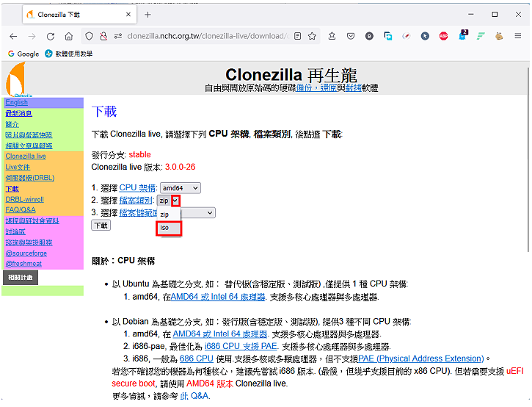
Task: Open Clonezilla live sidebar link
Action: click(26, 156)
